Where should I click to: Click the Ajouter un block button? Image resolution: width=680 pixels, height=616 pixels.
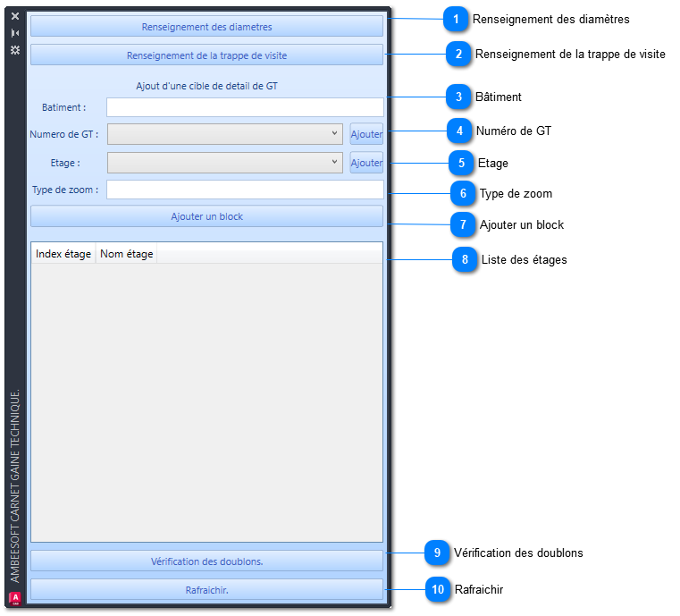click(207, 216)
